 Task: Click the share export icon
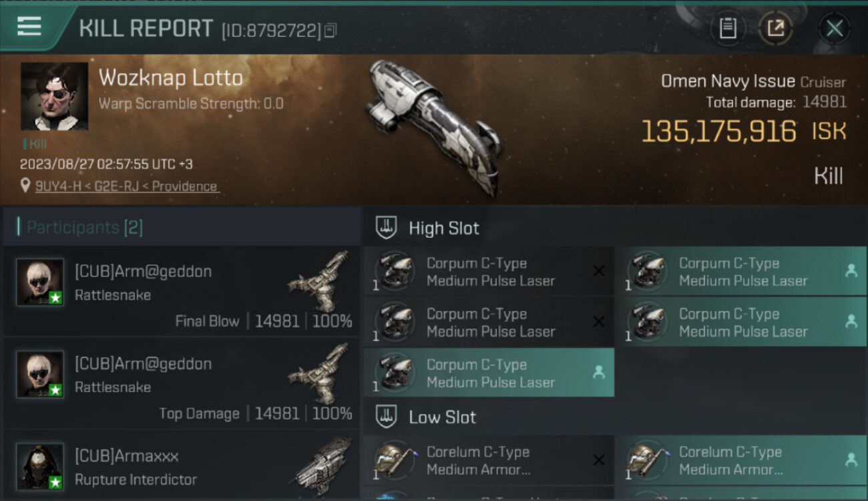click(x=776, y=28)
